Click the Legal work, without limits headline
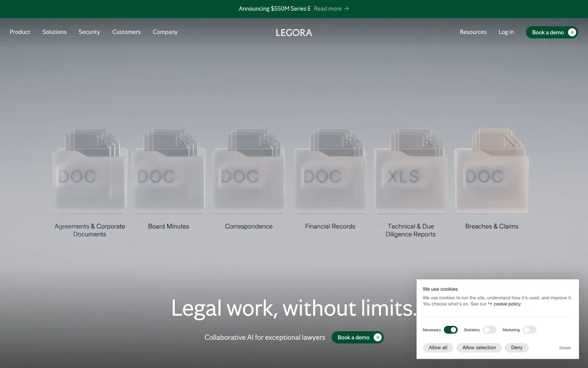The height and width of the screenshot is (368, 588). [x=294, y=308]
